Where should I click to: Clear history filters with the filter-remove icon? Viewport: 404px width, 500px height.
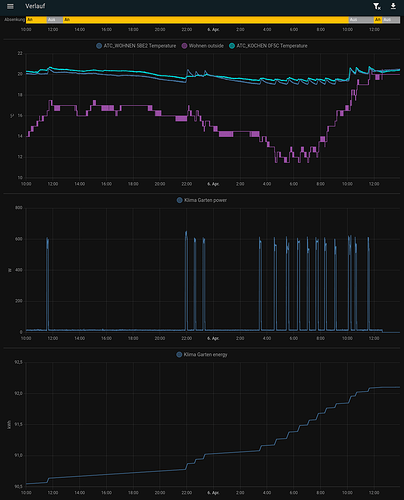coord(377,6)
